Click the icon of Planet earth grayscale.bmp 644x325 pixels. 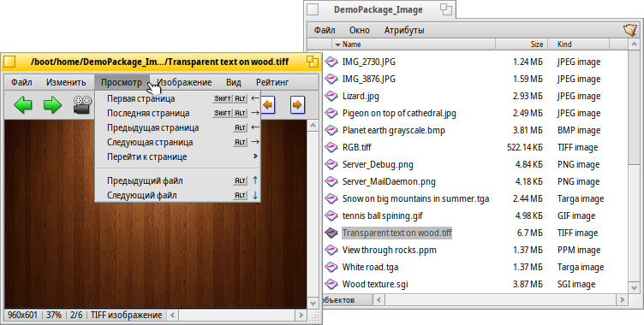coord(331,130)
